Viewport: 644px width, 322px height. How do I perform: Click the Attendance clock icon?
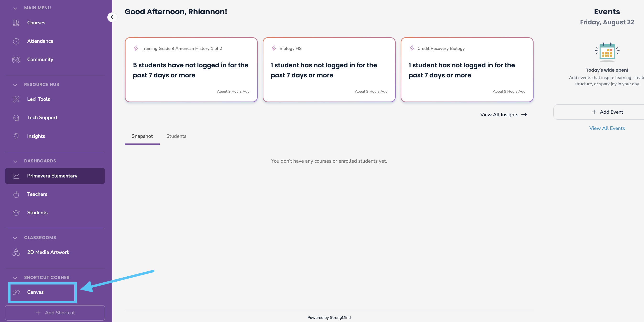16,41
